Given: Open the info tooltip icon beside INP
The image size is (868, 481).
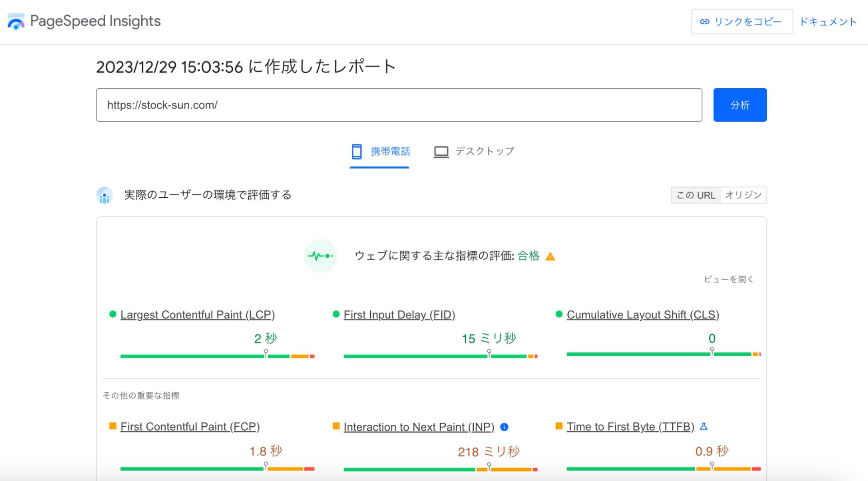Looking at the screenshot, I should coord(505,427).
